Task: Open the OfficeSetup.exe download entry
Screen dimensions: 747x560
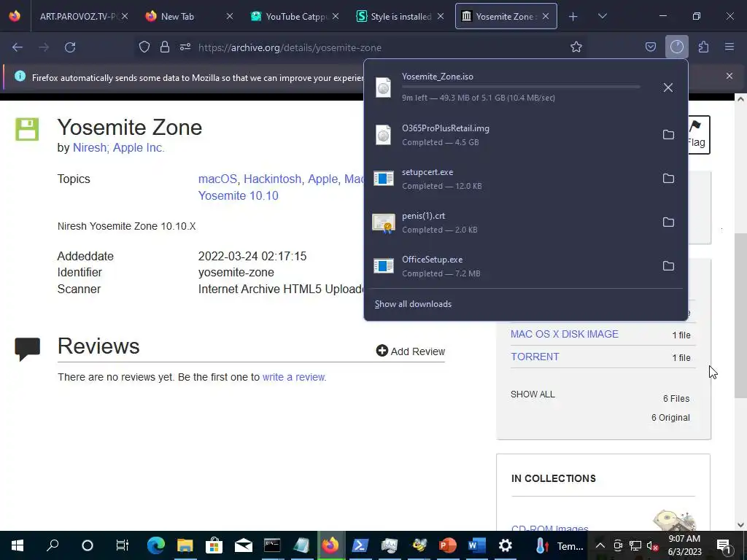Action: 512,266
